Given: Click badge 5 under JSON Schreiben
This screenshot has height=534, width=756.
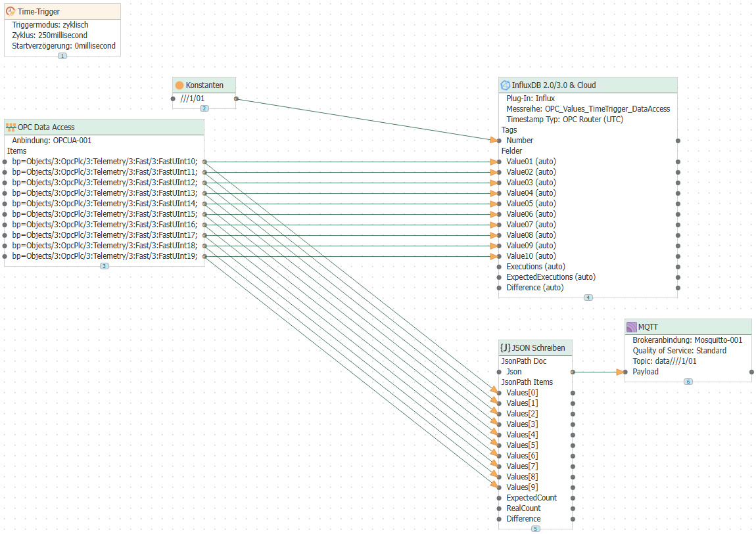Looking at the screenshot, I should pyautogui.click(x=535, y=529).
